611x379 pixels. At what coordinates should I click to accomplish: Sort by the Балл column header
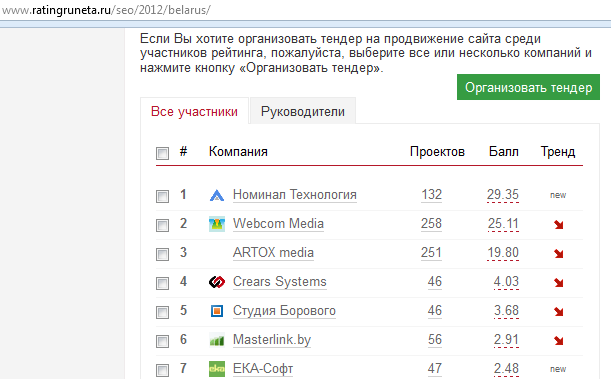click(503, 152)
